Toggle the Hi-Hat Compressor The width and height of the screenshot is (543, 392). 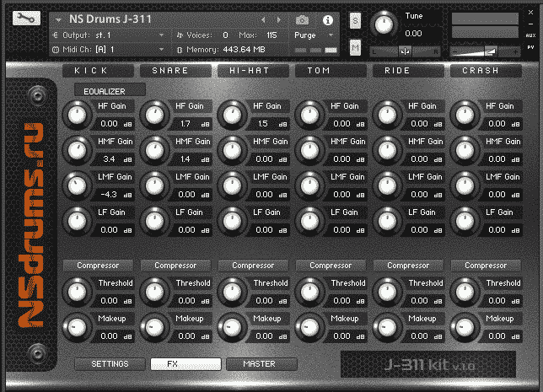pyautogui.click(x=253, y=266)
